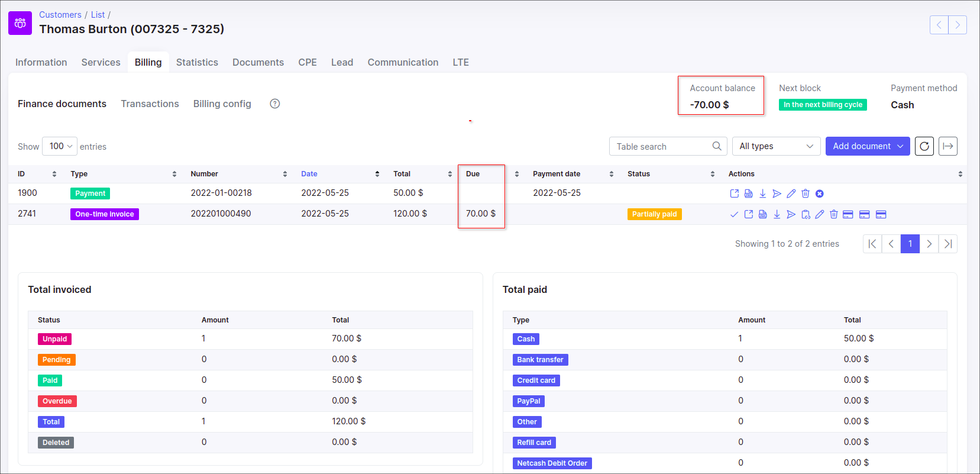
Task: Click into the Table search field
Action: (x=661, y=146)
